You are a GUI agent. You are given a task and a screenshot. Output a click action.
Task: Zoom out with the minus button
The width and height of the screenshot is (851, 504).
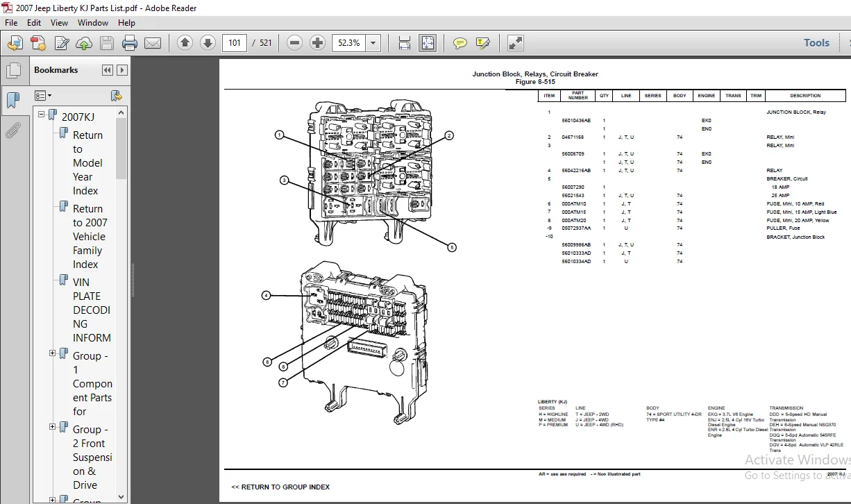[x=294, y=43]
